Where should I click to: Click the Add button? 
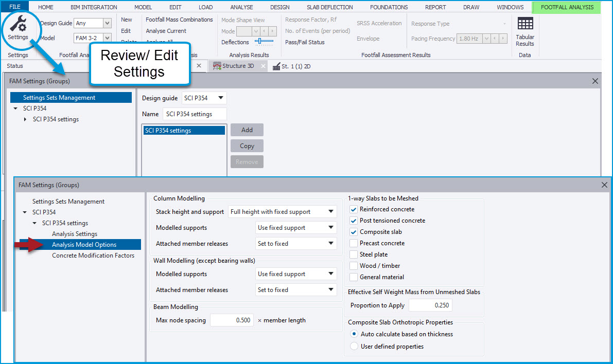point(247,130)
